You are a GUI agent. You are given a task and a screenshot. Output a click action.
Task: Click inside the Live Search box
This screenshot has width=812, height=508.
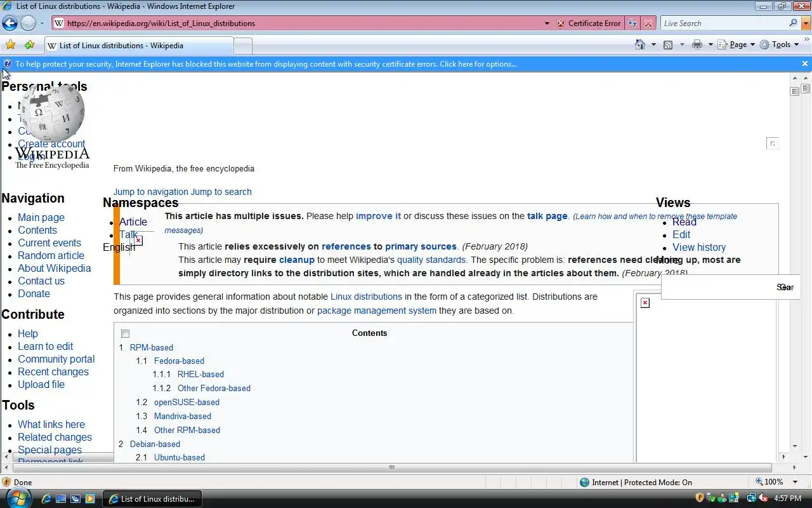click(724, 23)
